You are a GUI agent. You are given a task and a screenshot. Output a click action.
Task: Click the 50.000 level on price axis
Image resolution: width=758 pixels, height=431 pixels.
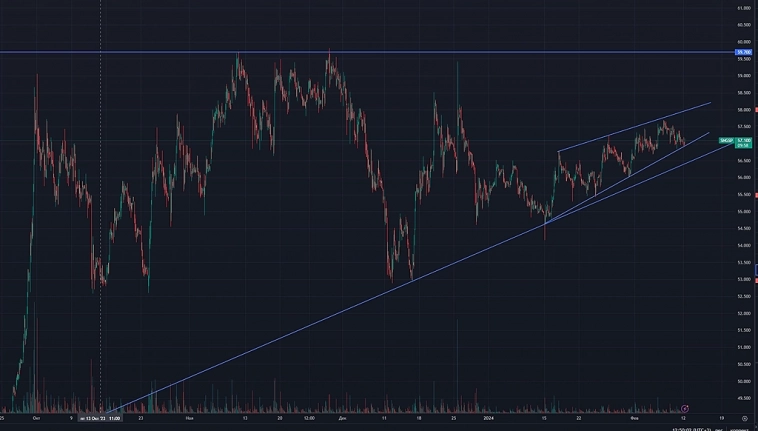(743, 381)
